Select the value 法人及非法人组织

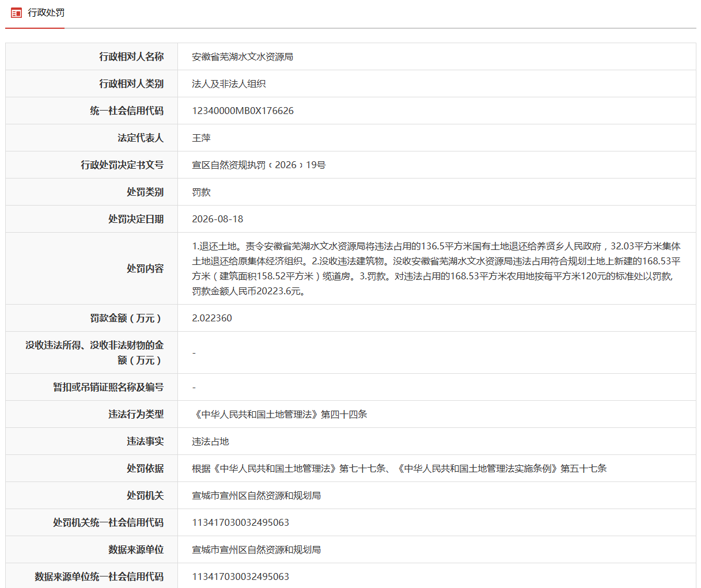pos(229,84)
